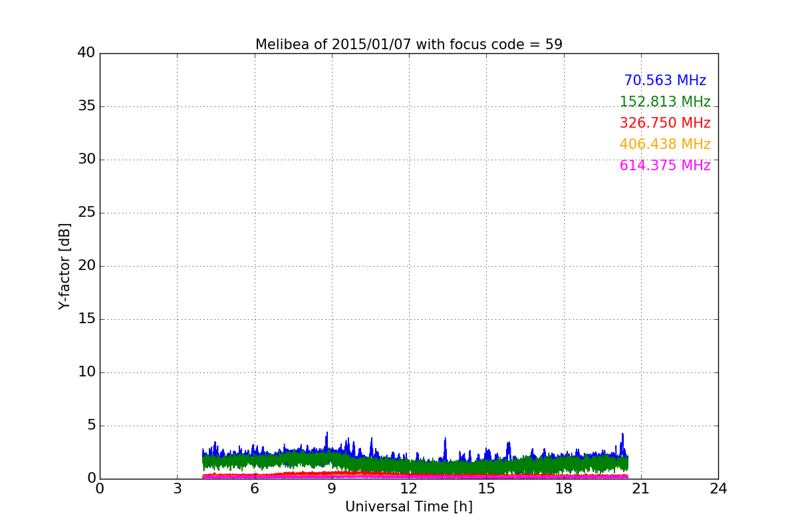Select the 152.813 MHz legend label
Screen dimensions: 798x532
[x=665, y=102]
